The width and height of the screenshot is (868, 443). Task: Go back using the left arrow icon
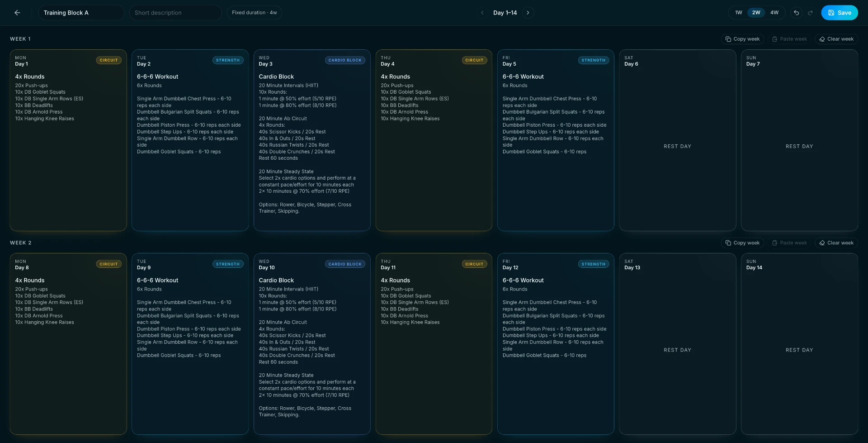(x=17, y=13)
